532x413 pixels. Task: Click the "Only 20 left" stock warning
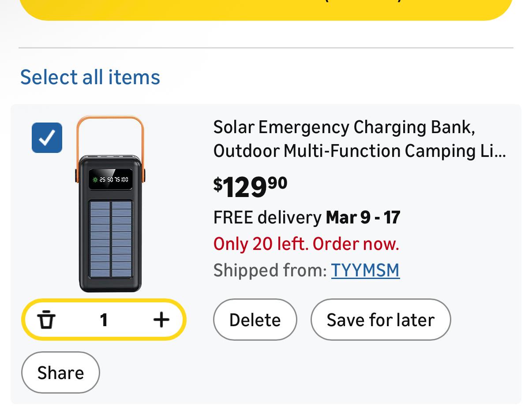(306, 244)
